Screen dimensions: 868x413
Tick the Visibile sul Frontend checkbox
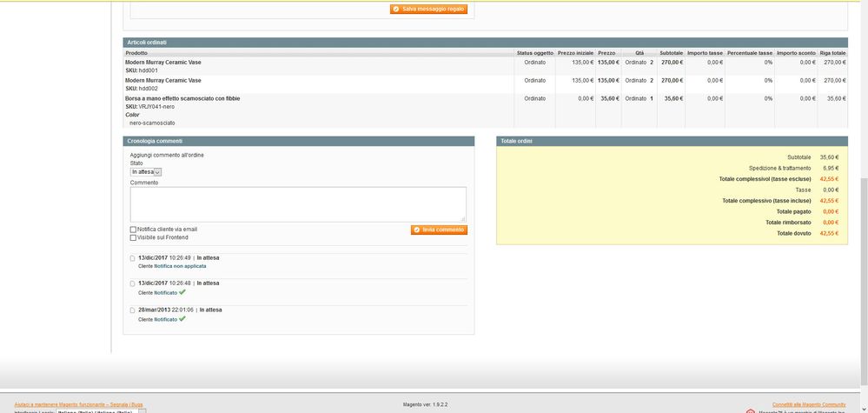click(x=133, y=237)
